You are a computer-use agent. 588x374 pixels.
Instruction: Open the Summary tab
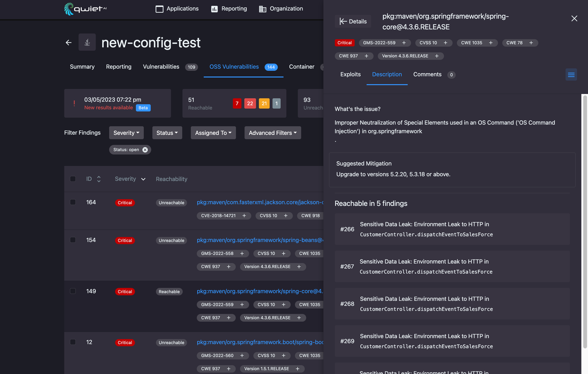(82, 67)
